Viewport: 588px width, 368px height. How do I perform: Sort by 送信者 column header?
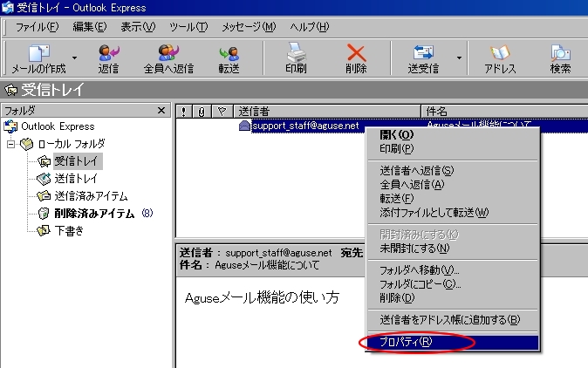tap(327, 112)
